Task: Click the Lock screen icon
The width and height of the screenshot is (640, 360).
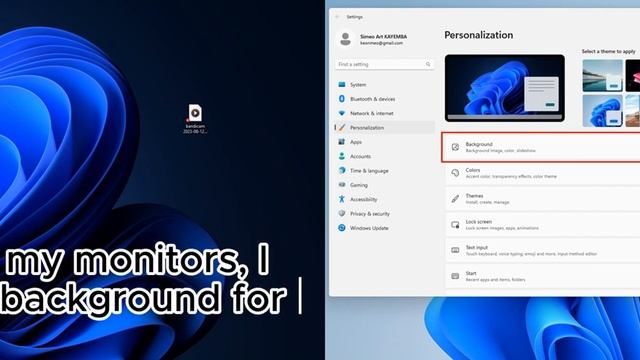Action: (455, 224)
